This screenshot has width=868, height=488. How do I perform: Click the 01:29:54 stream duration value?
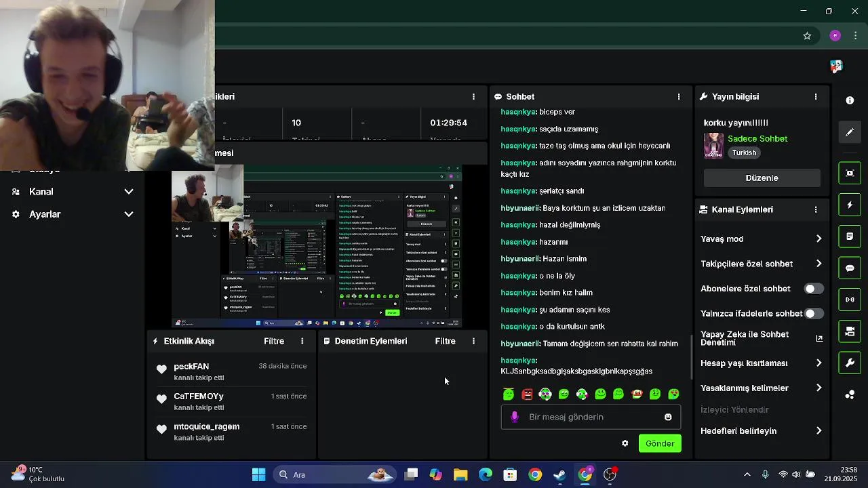(448, 123)
